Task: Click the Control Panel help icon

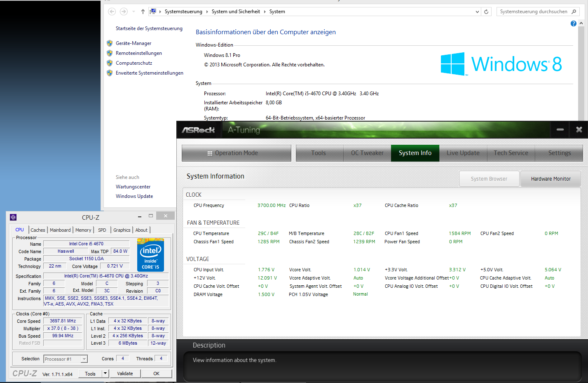Action: coord(574,23)
